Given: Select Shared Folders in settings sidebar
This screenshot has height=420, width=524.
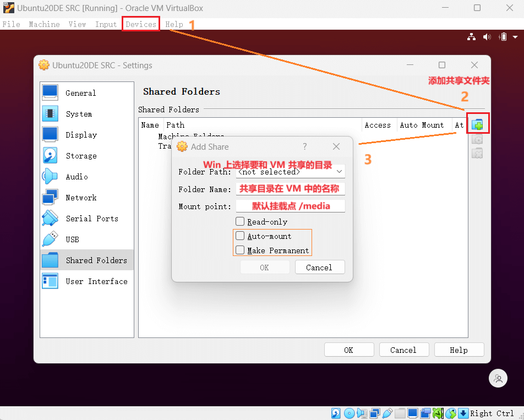Looking at the screenshot, I should 87,260.
